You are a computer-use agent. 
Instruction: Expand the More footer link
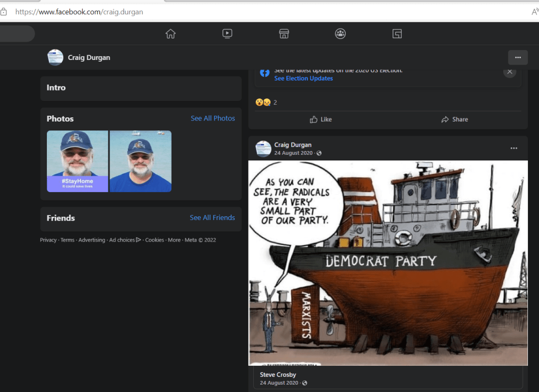[174, 240]
